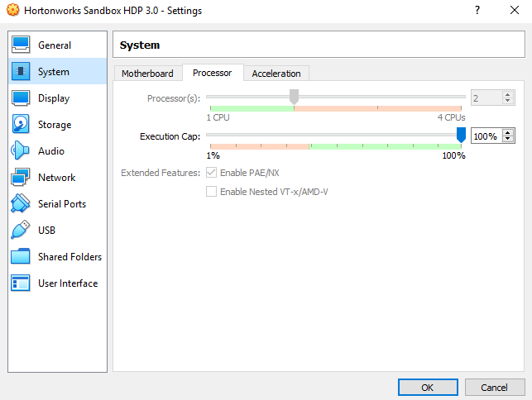Viewport: 532px width, 400px height.
Task: Click the Storage disk icon in sidebar
Action: coord(21,124)
